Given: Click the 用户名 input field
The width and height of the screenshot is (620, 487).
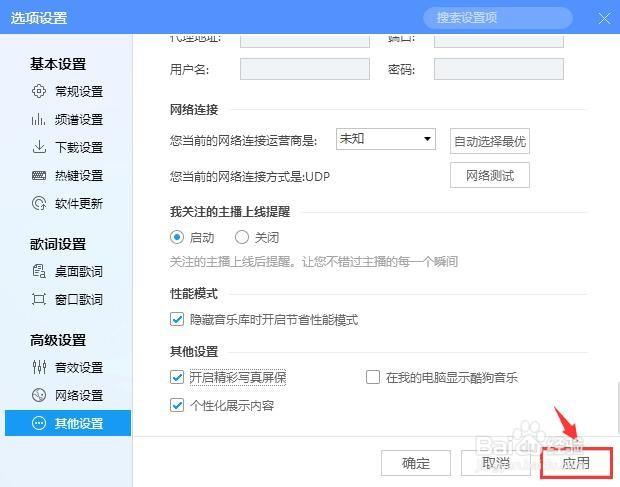Looking at the screenshot, I should [x=305, y=69].
